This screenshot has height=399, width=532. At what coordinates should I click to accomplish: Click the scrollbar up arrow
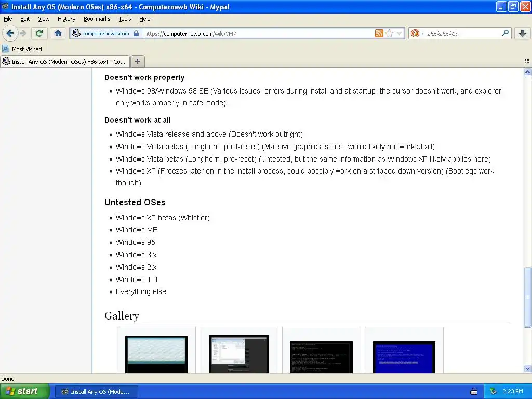[527, 72]
